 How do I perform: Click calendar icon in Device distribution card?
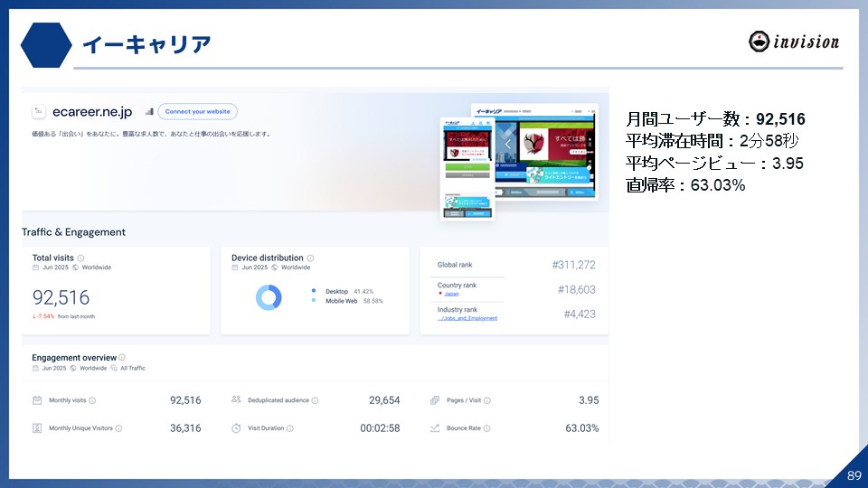(235, 267)
